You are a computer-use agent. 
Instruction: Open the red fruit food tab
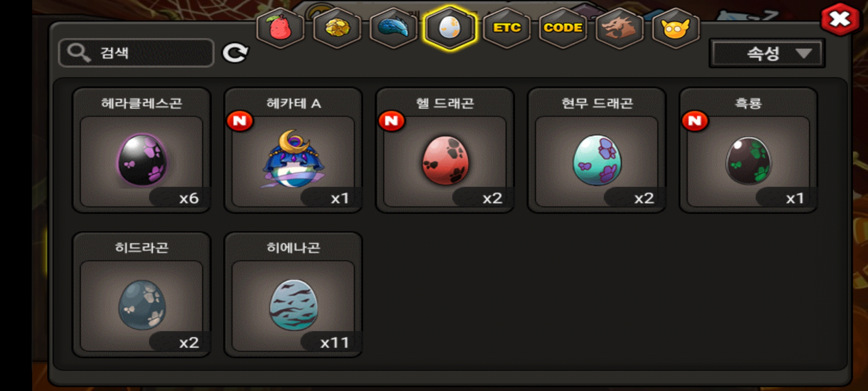pos(280,28)
